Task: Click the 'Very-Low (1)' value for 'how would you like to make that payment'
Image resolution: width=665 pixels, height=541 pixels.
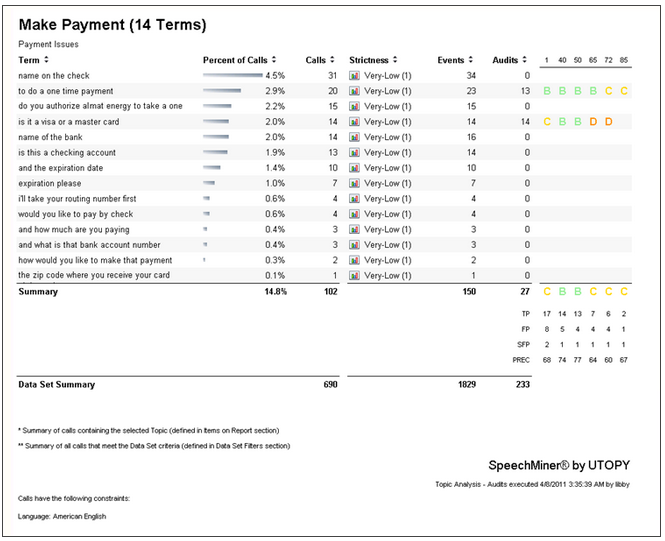Action: (x=389, y=260)
